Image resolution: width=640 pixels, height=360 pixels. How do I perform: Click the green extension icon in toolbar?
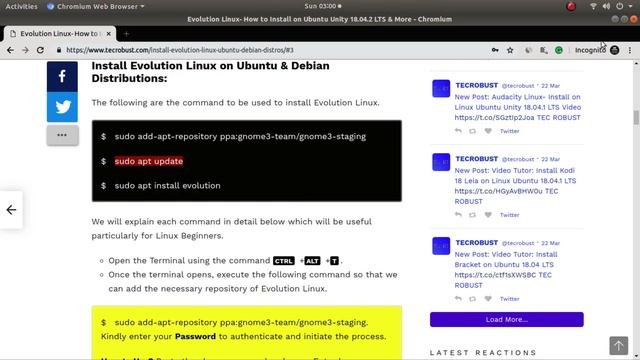(x=559, y=50)
